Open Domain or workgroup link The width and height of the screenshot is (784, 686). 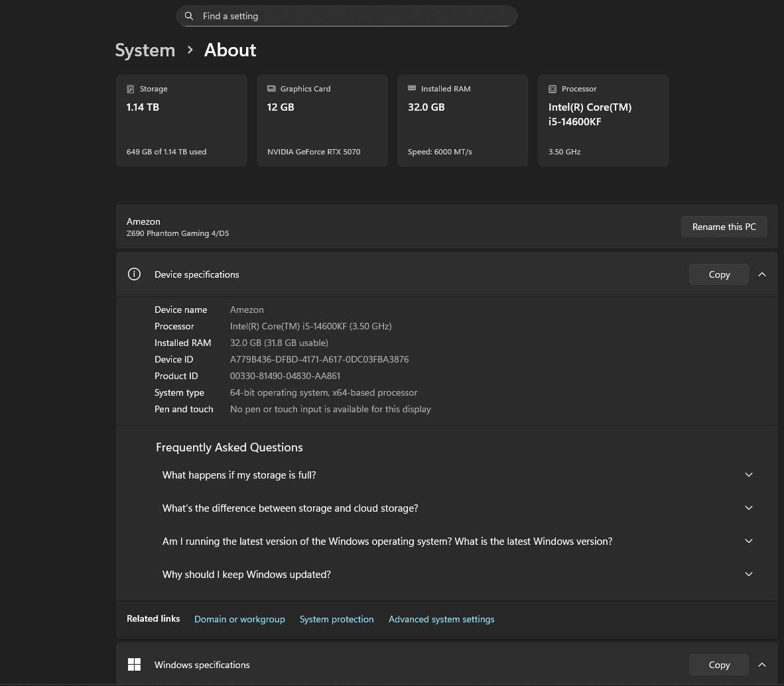239,619
